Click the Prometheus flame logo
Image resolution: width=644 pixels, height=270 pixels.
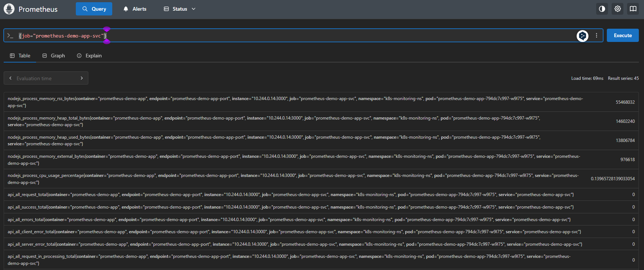(9, 9)
